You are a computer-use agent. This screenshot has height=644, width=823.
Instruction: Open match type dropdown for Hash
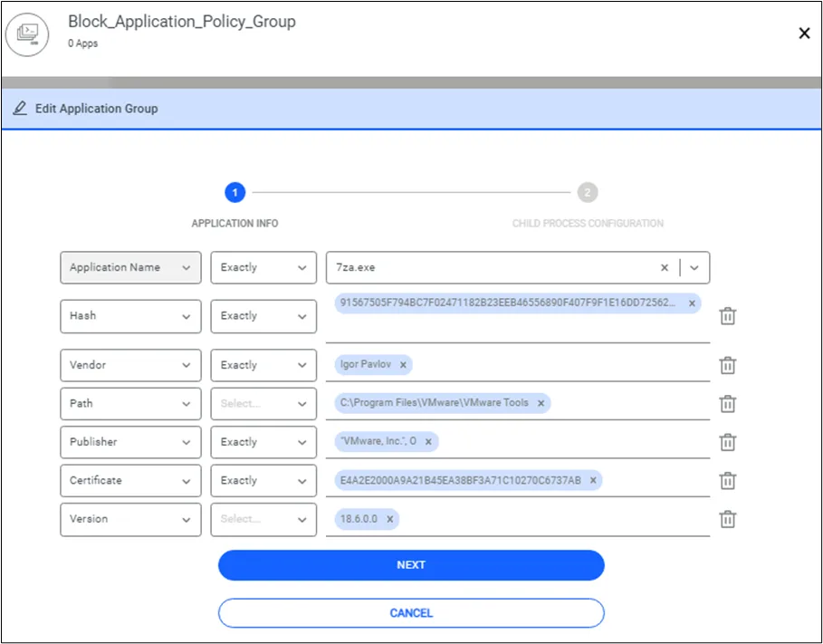pos(263,316)
